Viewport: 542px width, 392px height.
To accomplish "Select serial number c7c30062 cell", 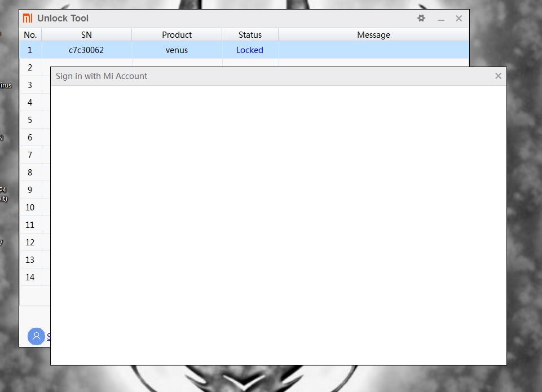I will [x=86, y=50].
